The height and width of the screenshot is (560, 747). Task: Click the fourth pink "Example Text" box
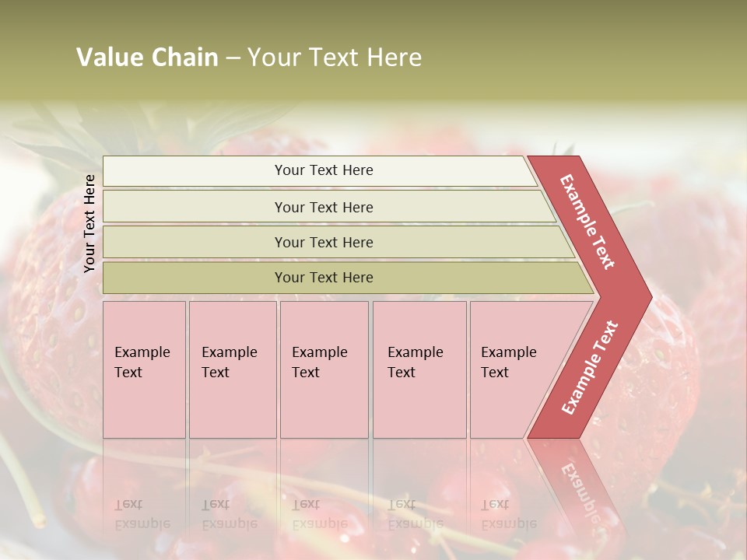click(419, 369)
